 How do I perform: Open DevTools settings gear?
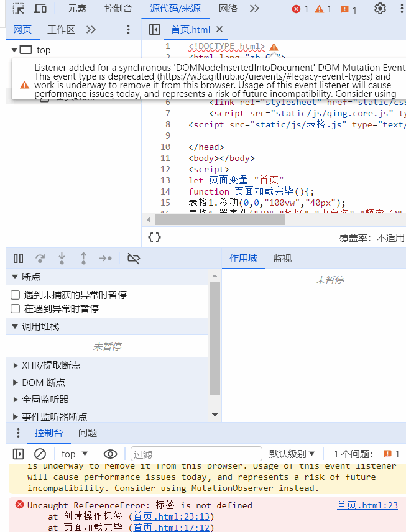tap(380, 9)
